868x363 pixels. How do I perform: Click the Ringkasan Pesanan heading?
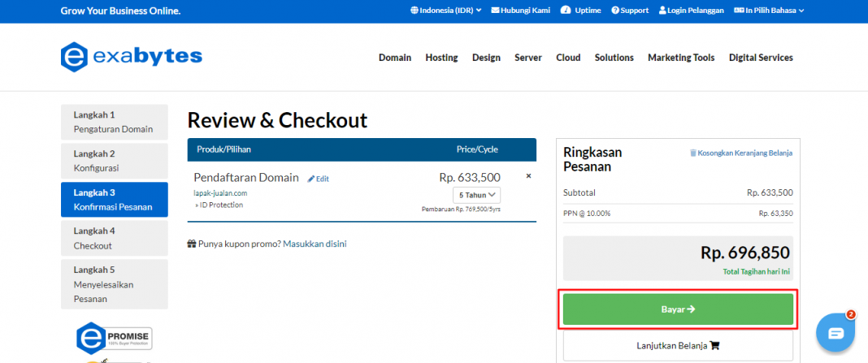pyautogui.click(x=592, y=159)
